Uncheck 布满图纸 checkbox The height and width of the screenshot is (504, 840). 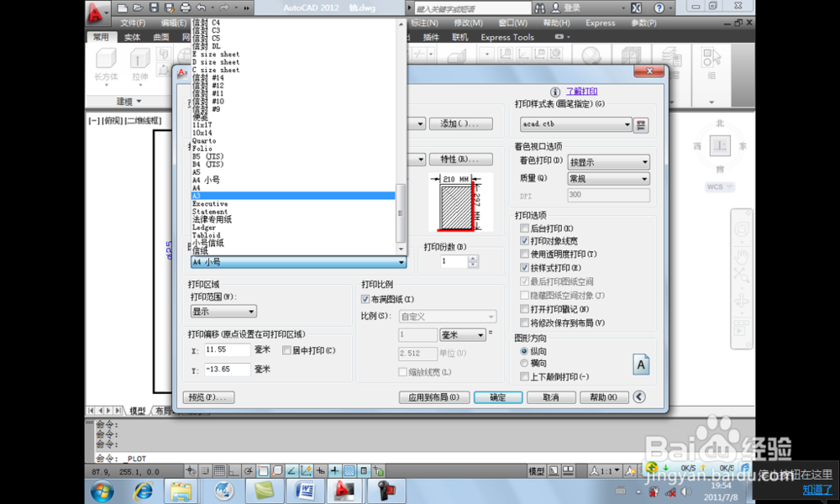click(365, 299)
